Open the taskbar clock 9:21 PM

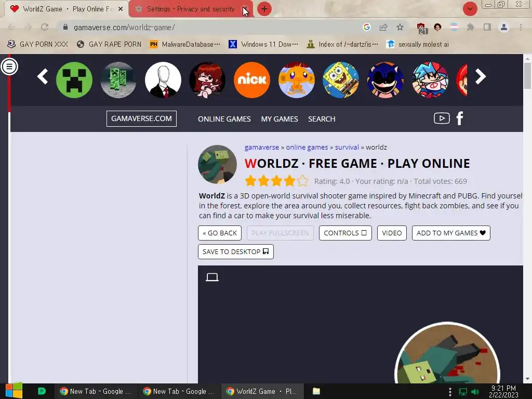pos(503,392)
